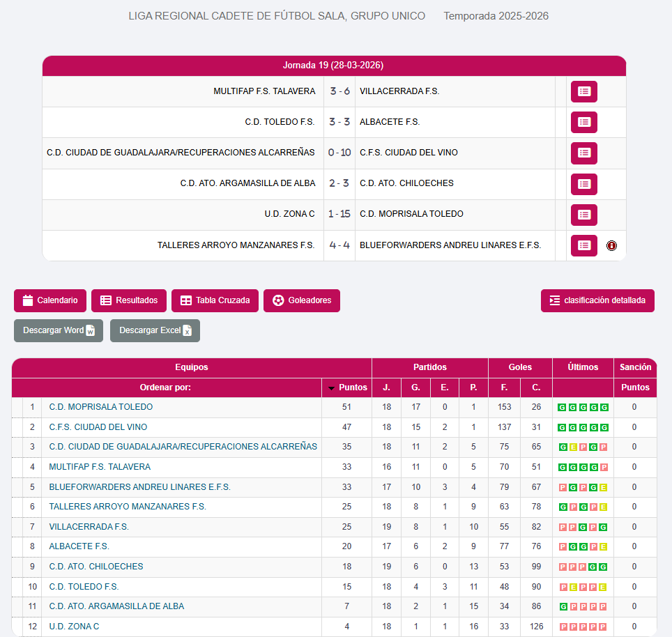Screen dimensions: 672x637
Task: Sort by F. goals for header
Action: tap(505, 387)
